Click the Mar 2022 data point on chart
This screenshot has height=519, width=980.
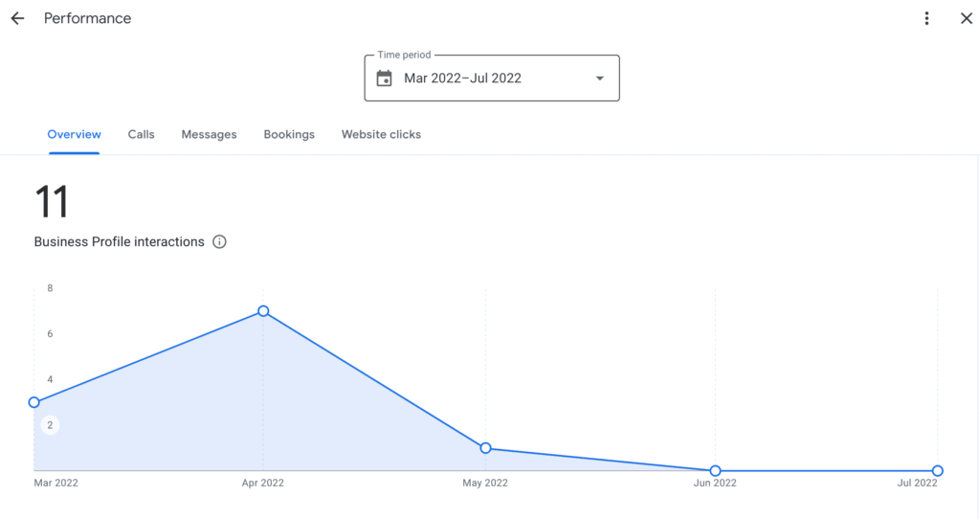pyautogui.click(x=34, y=402)
